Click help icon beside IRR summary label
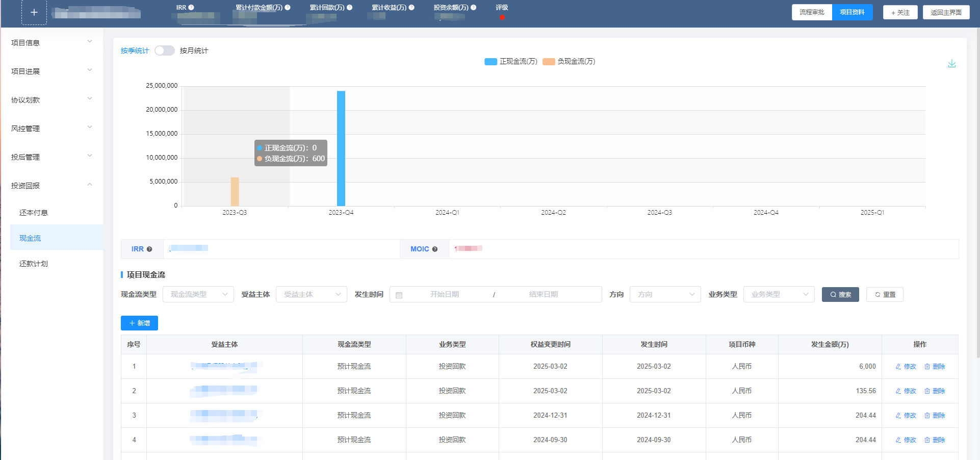Viewport: 980px width, 460px height. [x=149, y=249]
